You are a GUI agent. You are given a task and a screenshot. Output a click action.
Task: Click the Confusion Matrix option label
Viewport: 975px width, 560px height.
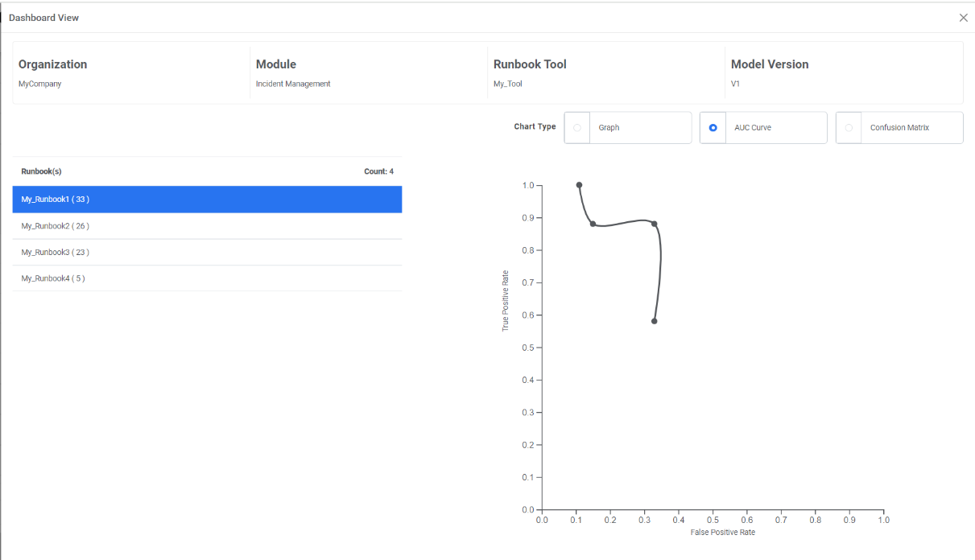(x=899, y=128)
